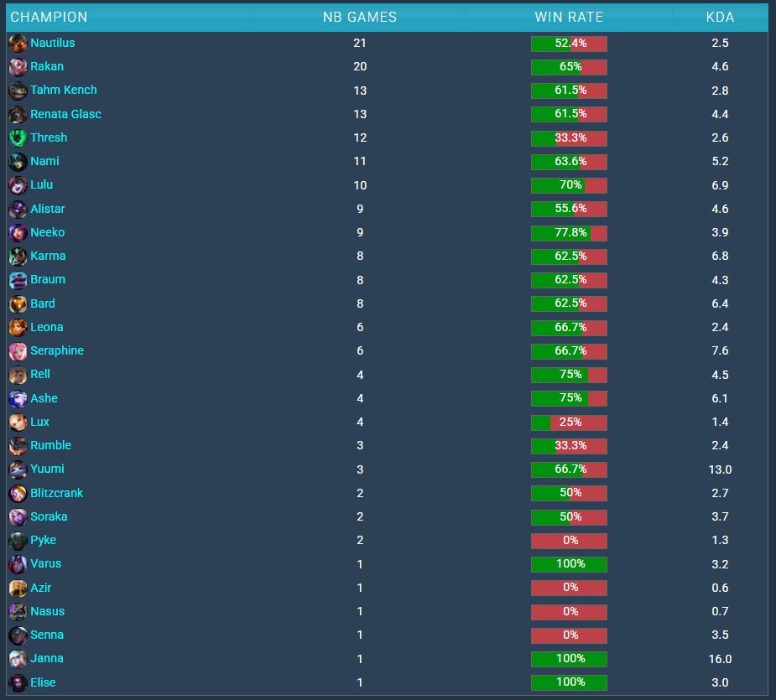Follow the Seraphine champion link
The width and height of the screenshot is (776, 700).
click(57, 350)
